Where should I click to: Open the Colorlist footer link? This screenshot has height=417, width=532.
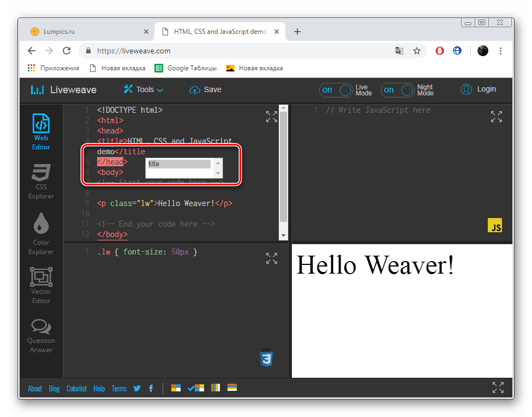[77, 389]
